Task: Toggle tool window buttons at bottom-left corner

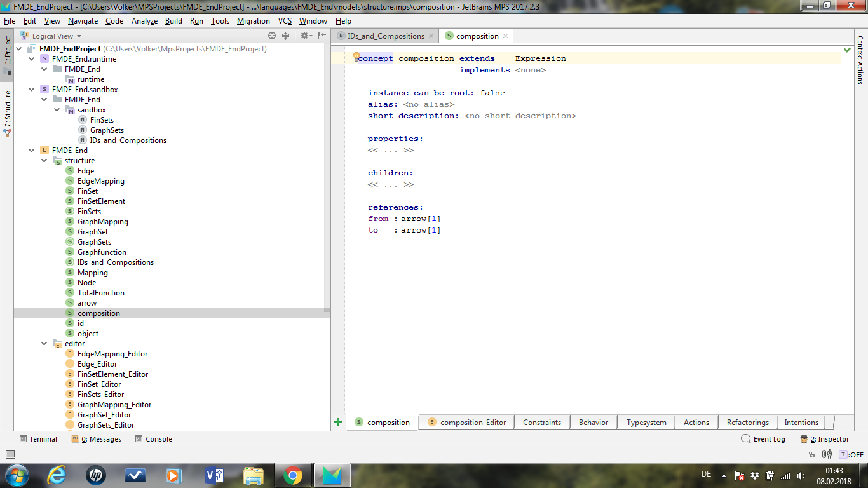Action: point(10,454)
